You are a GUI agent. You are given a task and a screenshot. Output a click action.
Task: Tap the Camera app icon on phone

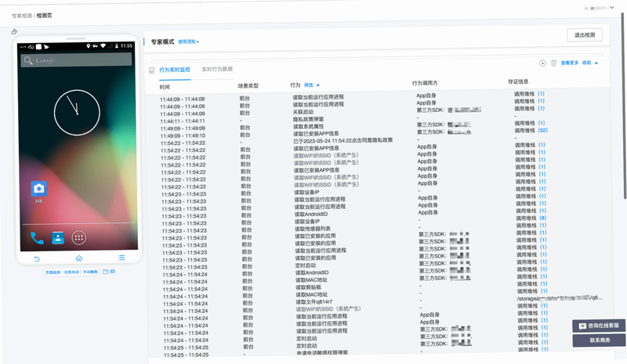click(39, 189)
